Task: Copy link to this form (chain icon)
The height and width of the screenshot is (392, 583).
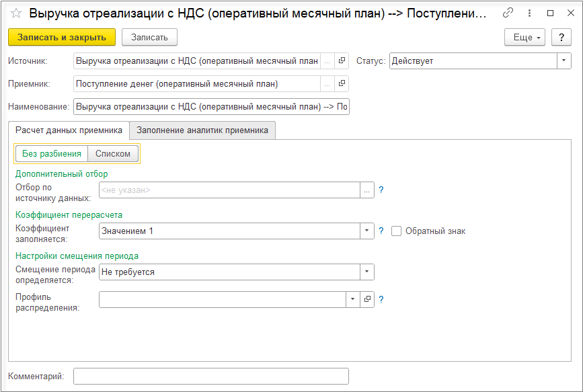Action: pyautogui.click(x=508, y=13)
